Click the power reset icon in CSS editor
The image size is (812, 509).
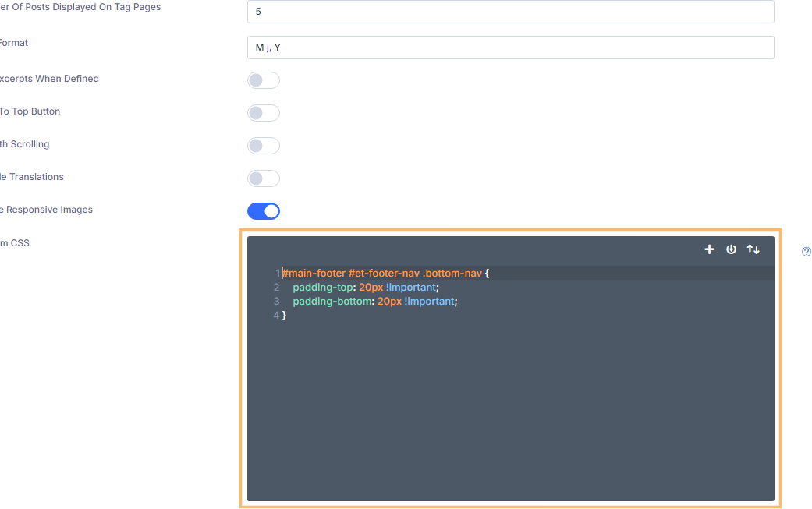[x=731, y=249]
